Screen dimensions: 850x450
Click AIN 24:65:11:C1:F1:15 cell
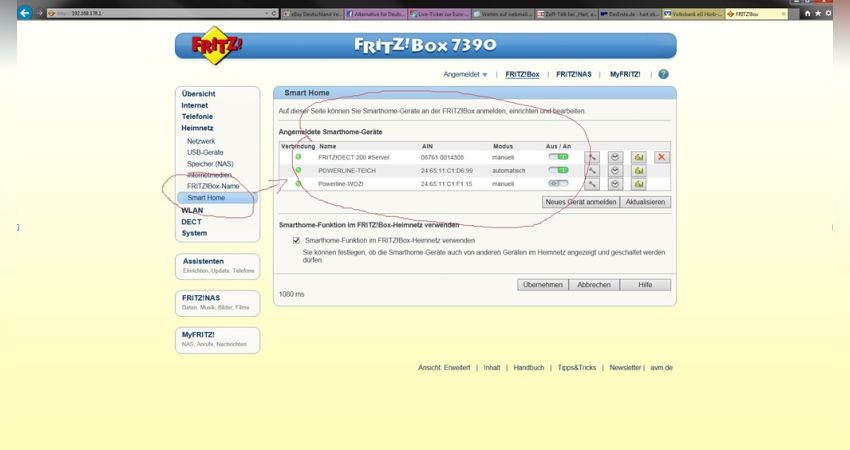tap(447, 184)
